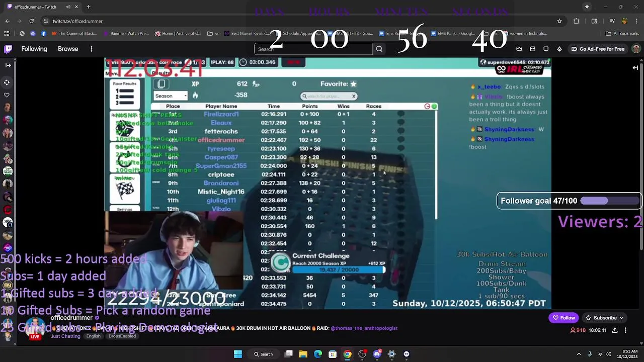Open Discord from the taskbar
644x362 pixels.
[x=377, y=354]
